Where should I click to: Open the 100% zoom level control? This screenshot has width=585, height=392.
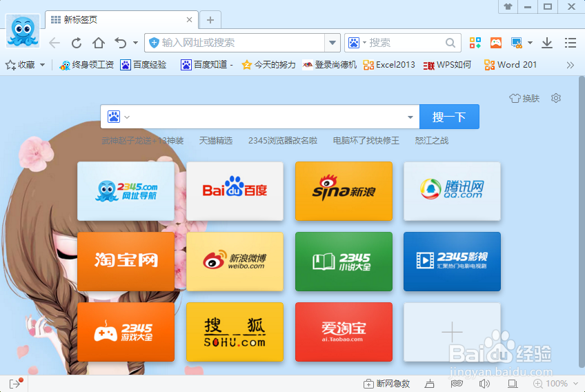[x=555, y=384]
